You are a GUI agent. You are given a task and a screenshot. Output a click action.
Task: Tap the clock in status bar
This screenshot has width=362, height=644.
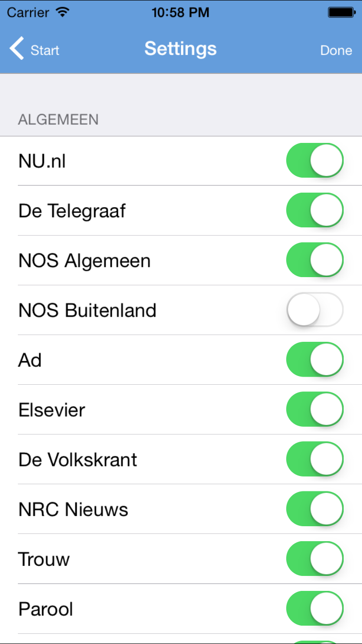181,13
